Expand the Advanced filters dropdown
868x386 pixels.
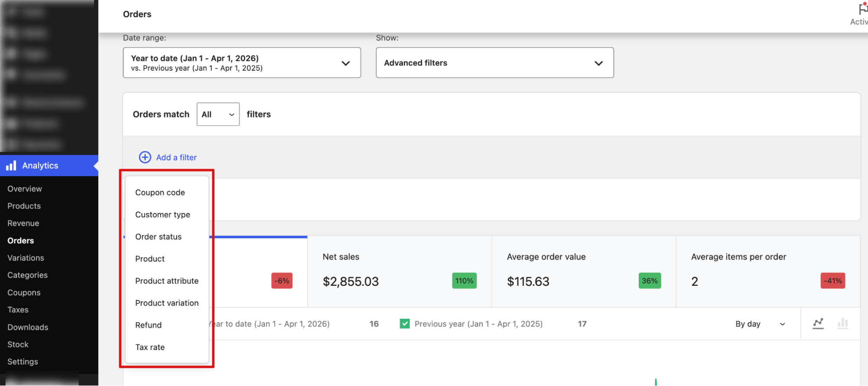[495, 63]
